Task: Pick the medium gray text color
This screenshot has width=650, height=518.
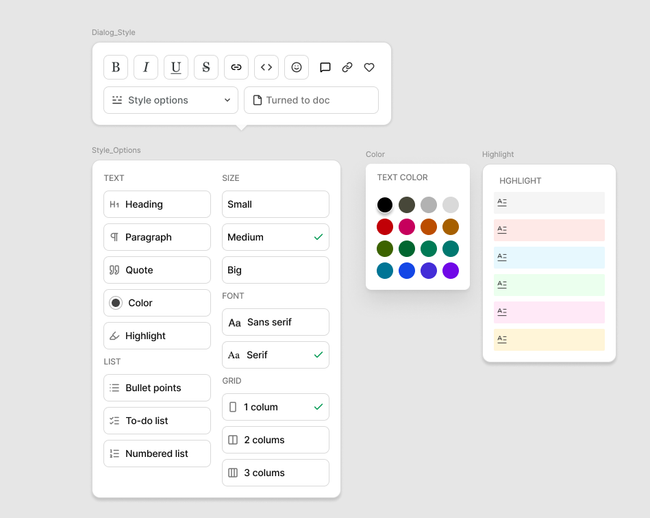Action: (x=429, y=205)
